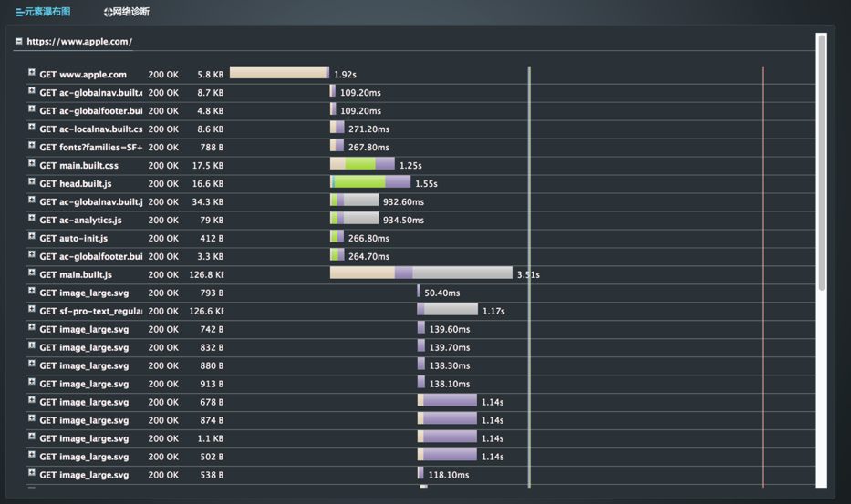Expand the 34.3 KB ac-globalnav.built row

tap(32, 200)
